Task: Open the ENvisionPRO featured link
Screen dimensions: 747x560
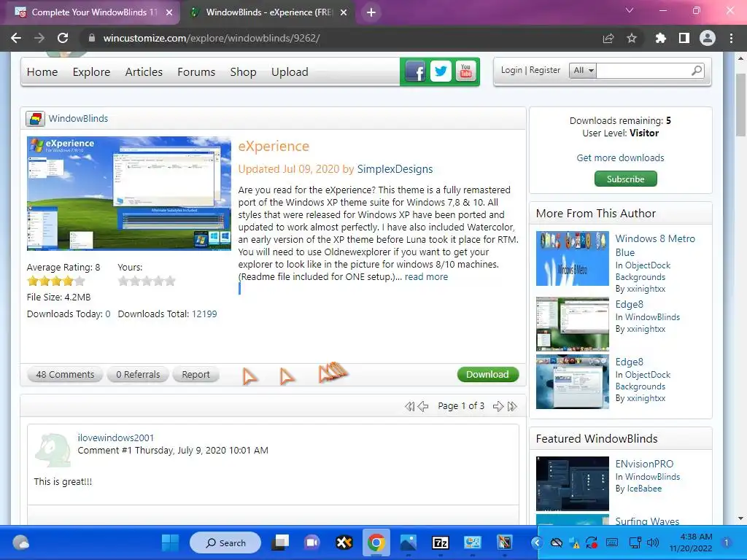Action: tap(644, 464)
